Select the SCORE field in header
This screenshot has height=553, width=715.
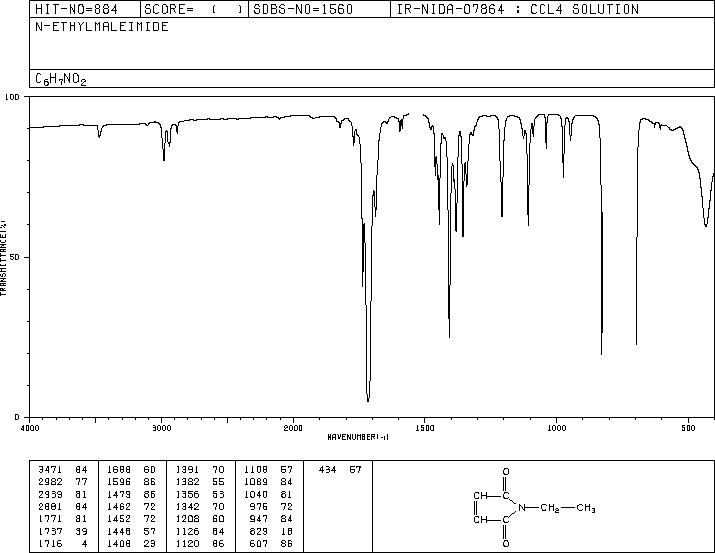[x=194, y=9]
